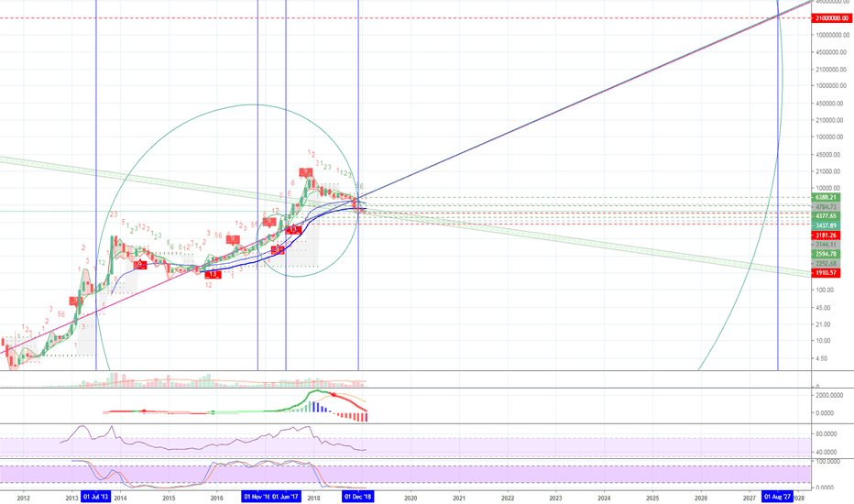The width and height of the screenshot is (854, 504).
Task: Click the 3181.26 red price label
Action: [x=826, y=236]
